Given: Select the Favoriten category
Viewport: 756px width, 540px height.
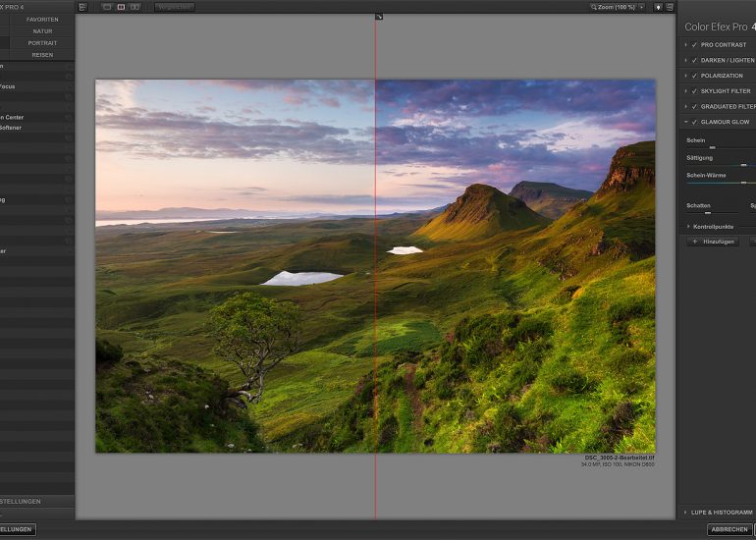Looking at the screenshot, I should [42, 20].
